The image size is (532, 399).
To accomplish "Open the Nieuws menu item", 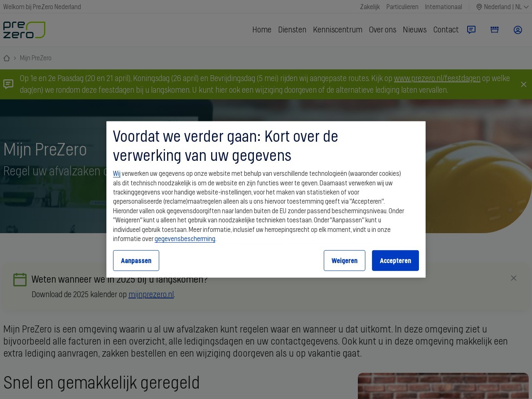I will tap(415, 30).
